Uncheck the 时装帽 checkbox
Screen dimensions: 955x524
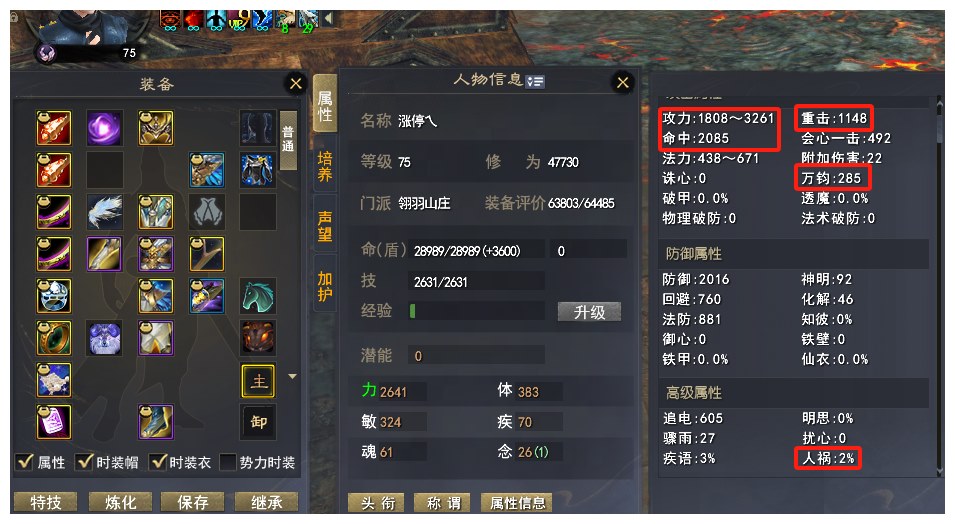pyautogui.click(x=85, y=462)
